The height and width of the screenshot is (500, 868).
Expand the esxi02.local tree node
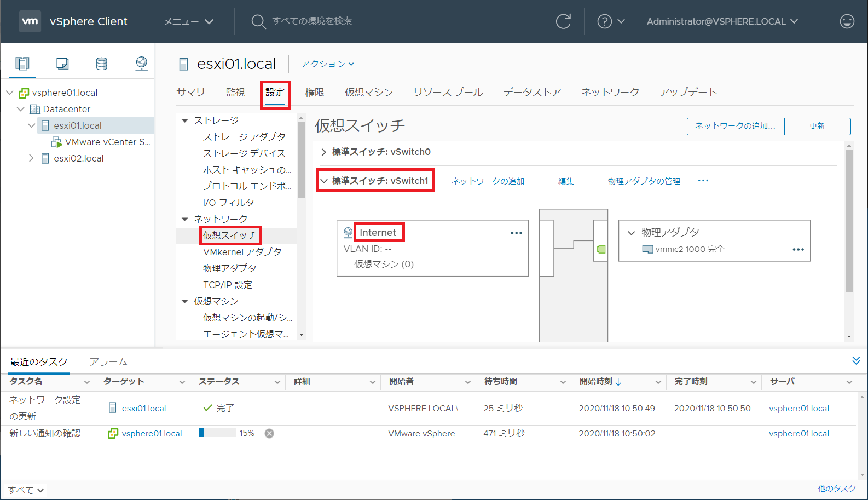click(x=31, y=158)
